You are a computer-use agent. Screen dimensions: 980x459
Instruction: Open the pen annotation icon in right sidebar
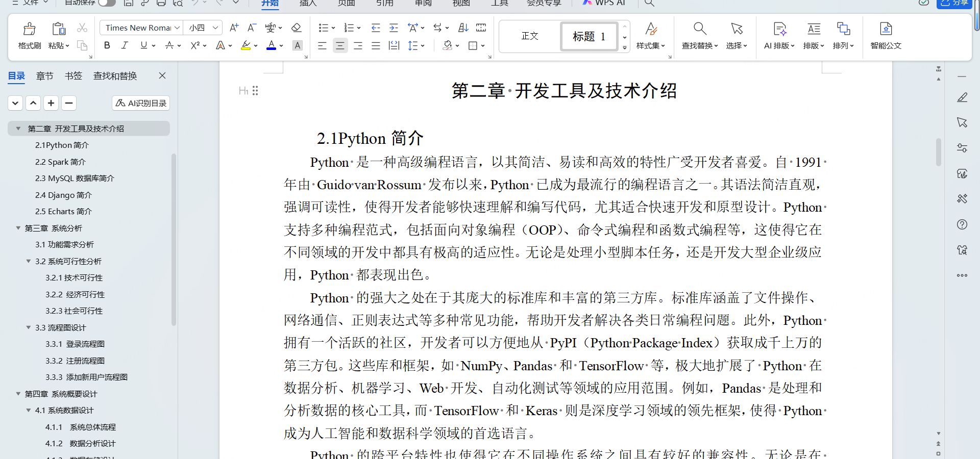coord(962,97)
